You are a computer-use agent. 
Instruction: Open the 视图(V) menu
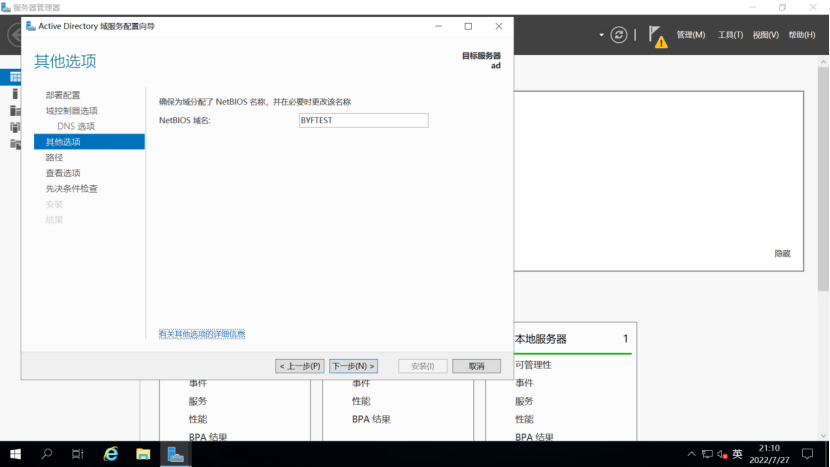tap(765, 35)
